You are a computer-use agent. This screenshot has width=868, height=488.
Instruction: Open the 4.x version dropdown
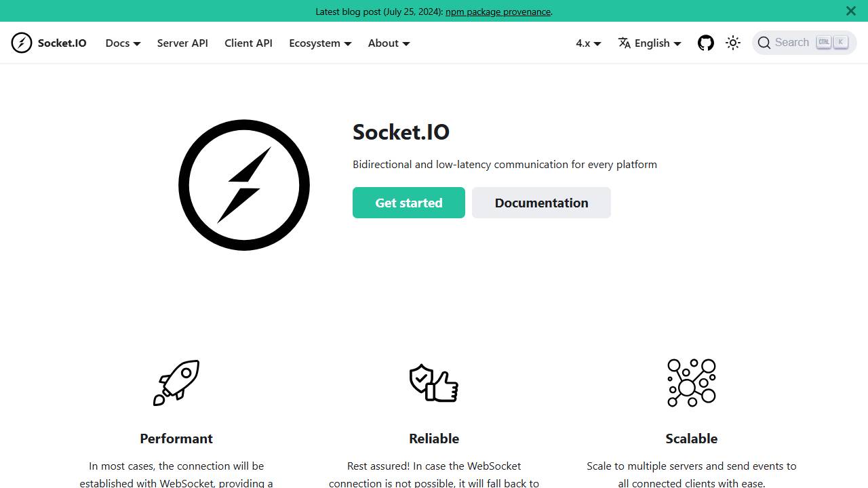(589, 43)
